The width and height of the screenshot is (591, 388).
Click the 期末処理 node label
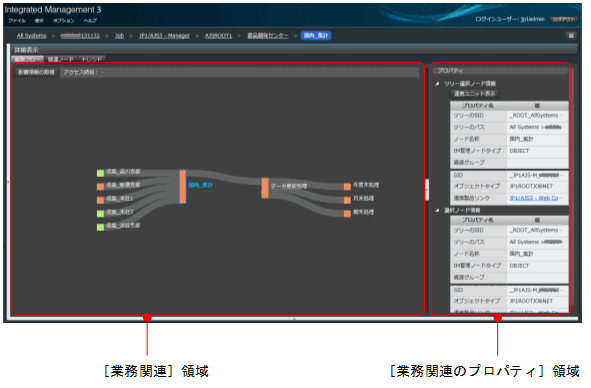[363, 212]
